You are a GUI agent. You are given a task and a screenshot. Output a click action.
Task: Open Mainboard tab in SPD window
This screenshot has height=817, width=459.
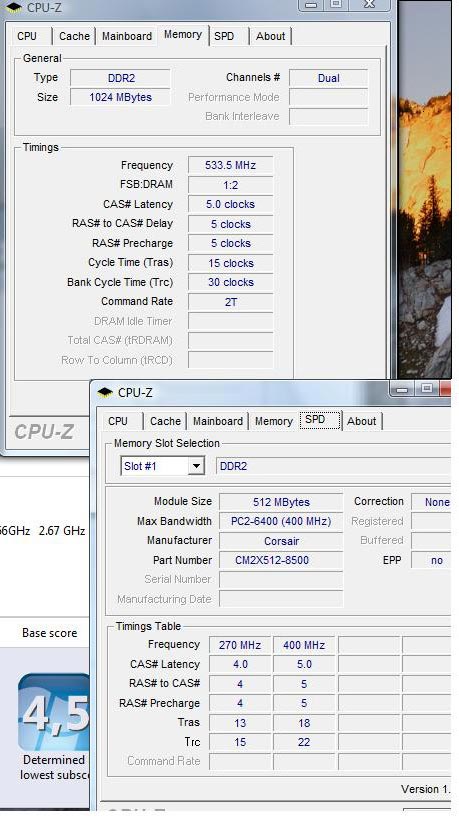click(x=218, y=421)
